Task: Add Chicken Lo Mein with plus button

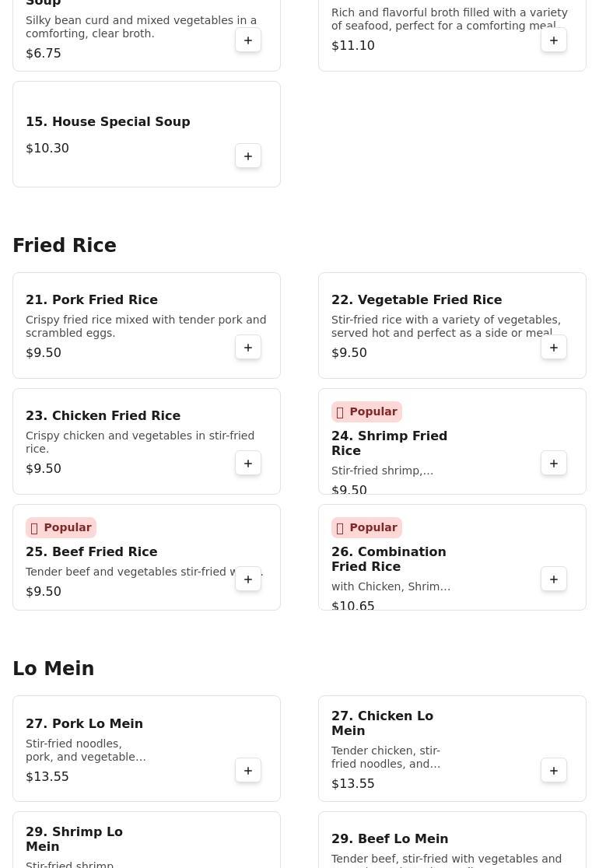Action: pos(554,771)
